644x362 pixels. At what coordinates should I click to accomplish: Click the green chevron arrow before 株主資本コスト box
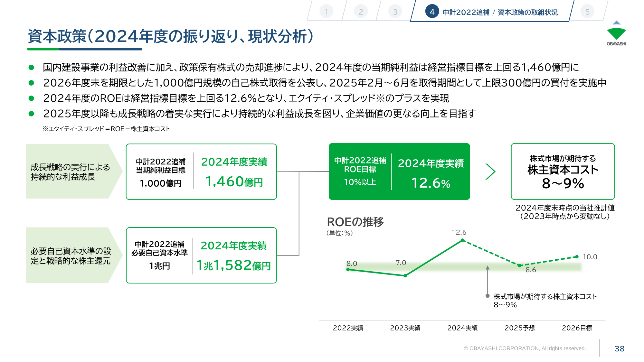coord(490,171)
